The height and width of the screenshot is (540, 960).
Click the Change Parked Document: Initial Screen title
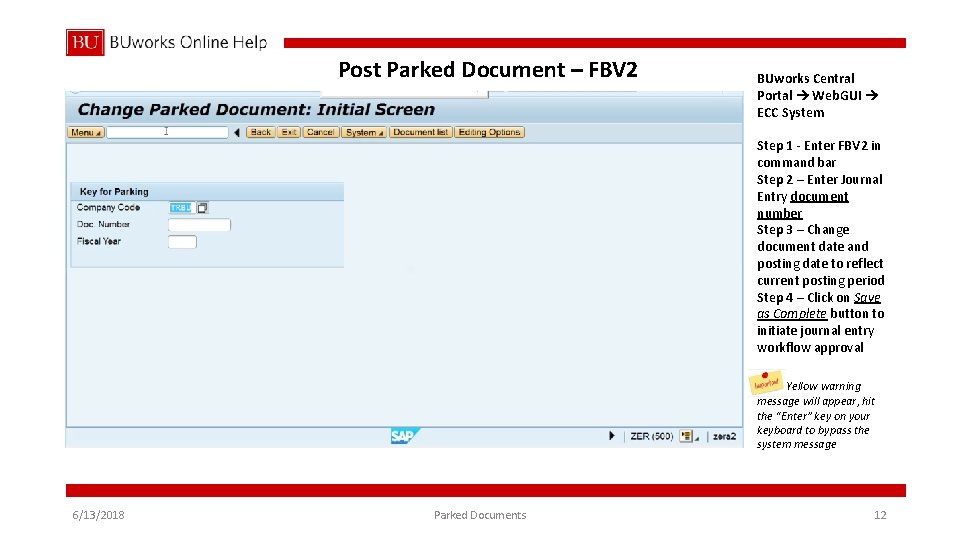(256, 110)
